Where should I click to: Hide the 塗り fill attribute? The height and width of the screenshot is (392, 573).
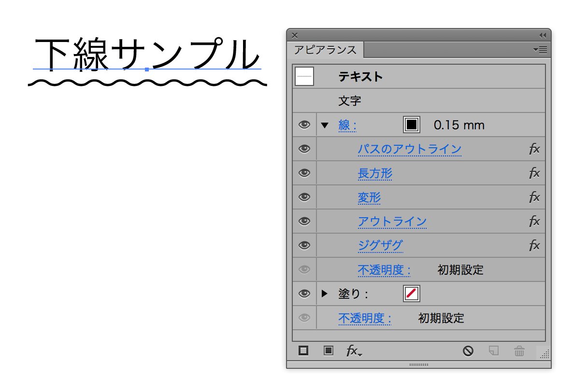point(304,294)
